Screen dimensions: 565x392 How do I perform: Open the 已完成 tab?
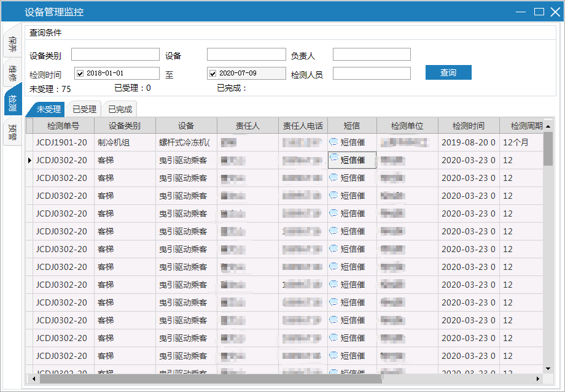(120, 109)
